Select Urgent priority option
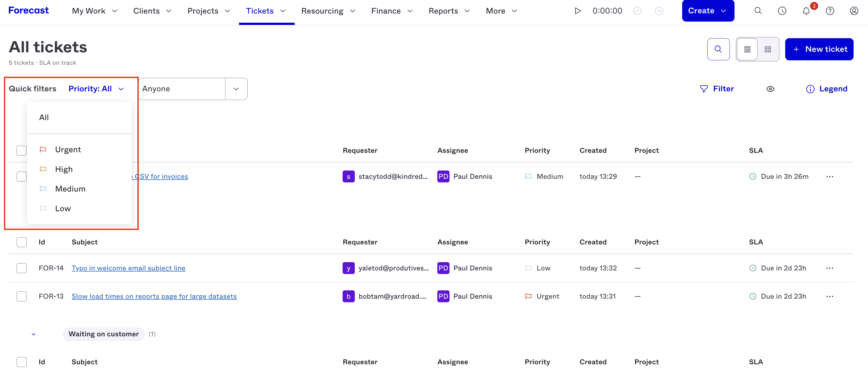Image resolution: width=868 pixels, height=372 pixels. tap(79, 149)
